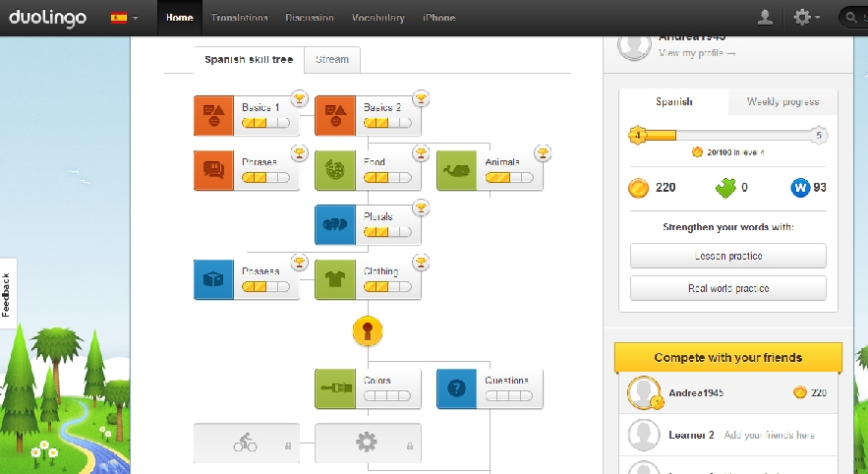Click the golden keyhole checkpoint icon
The height and width of the screenshot is (474, 868).
(x=368, y=330)
